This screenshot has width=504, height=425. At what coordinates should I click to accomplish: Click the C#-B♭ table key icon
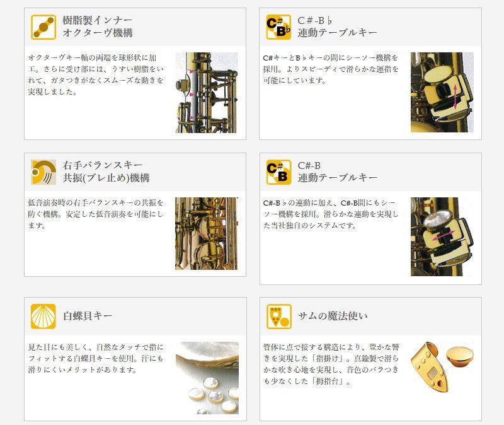[x=278, y=27]
